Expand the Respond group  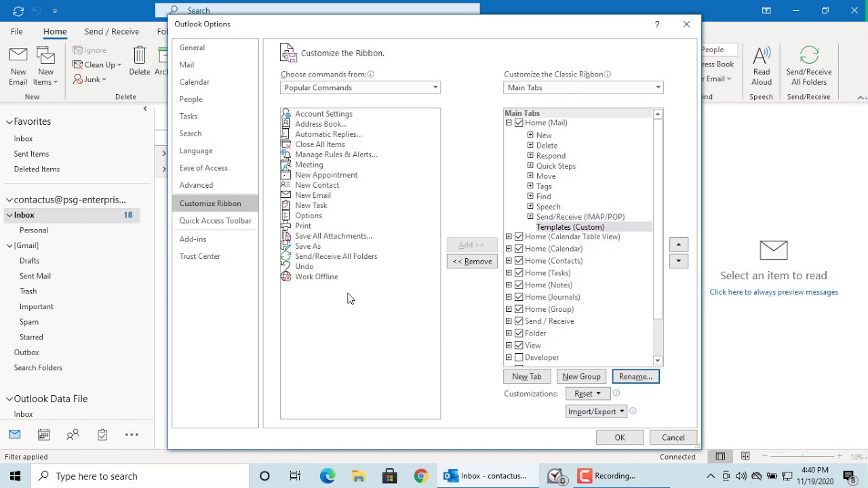(x=530, y=156)
